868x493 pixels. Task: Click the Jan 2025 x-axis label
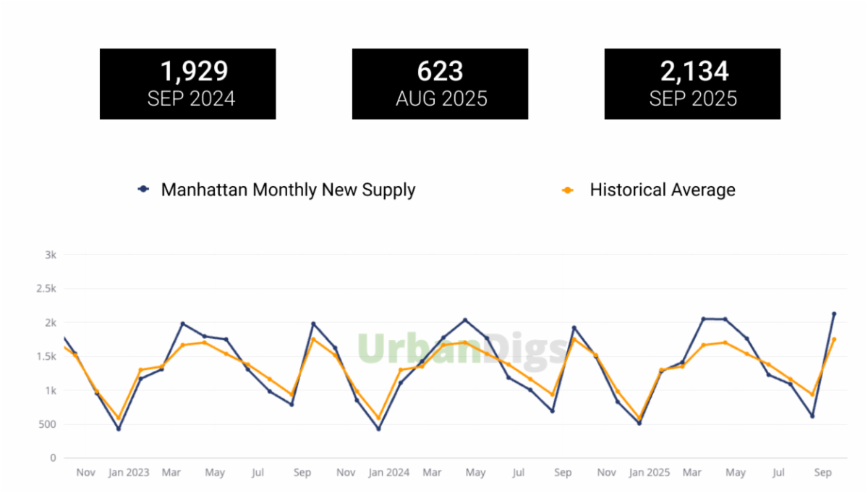click(650, 473)
